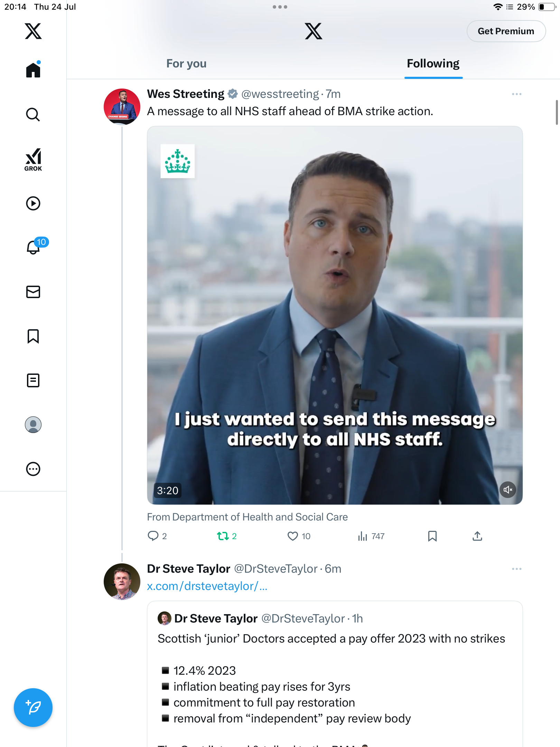Viewport: 560px width, 747px height.
Task: Open the video play icon in sidebar
Action: pos(33,203)
